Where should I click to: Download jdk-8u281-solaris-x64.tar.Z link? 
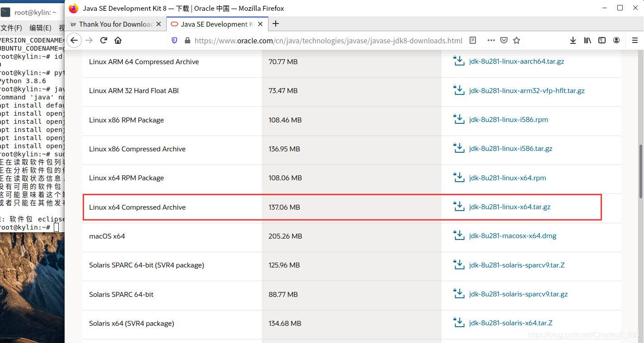511,323
